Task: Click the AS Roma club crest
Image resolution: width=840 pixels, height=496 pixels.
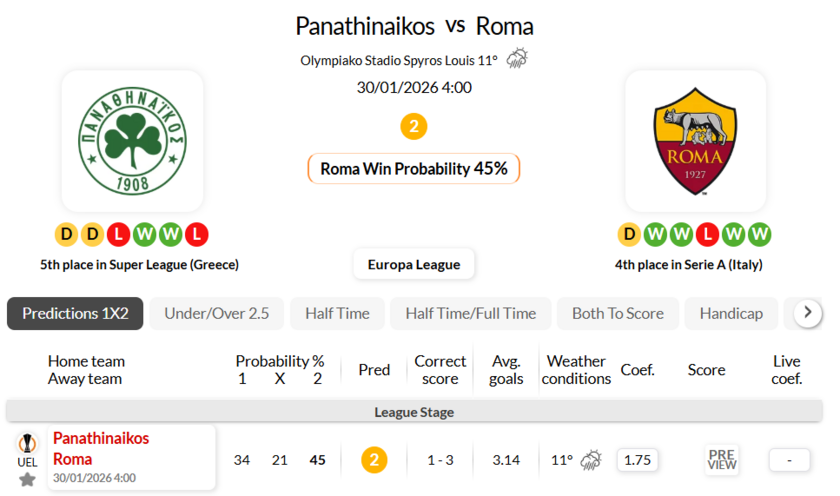Action: point(695,141)
